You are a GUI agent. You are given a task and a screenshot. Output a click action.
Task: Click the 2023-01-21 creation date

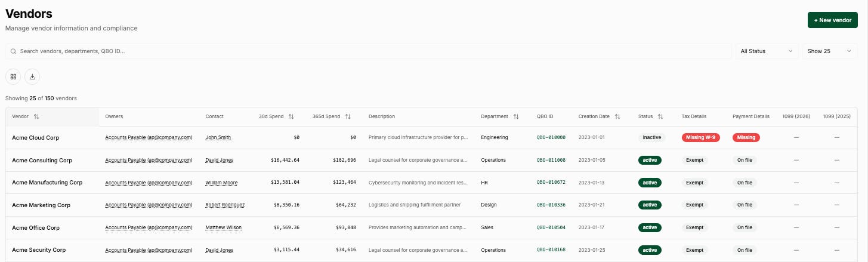click(x=591, y=205)
